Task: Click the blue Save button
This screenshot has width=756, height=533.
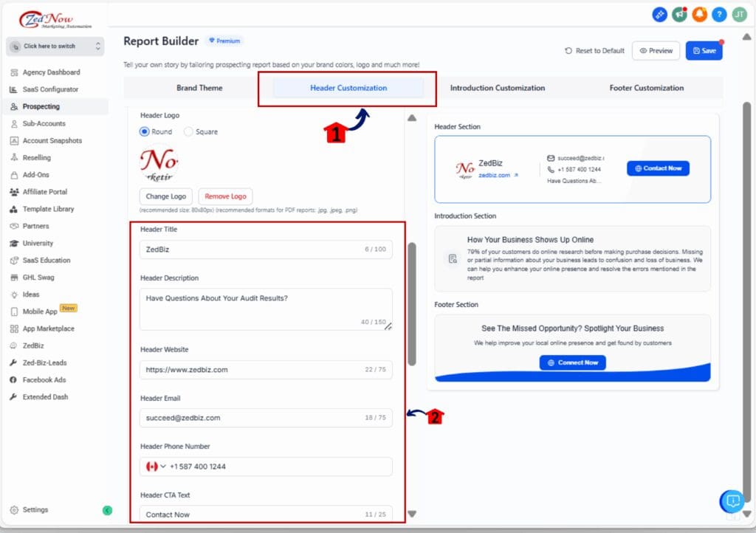Action: tap(704, 50)
